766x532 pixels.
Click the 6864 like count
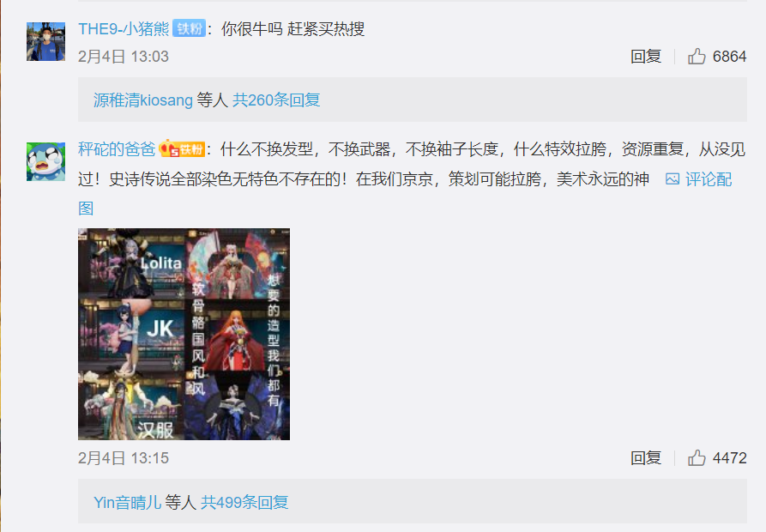click(729, 57)
